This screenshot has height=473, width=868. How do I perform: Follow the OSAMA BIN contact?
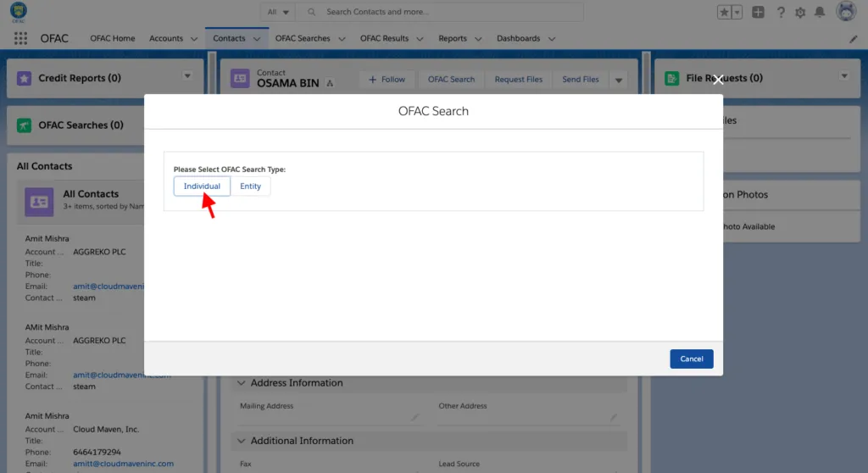point(387,79)
